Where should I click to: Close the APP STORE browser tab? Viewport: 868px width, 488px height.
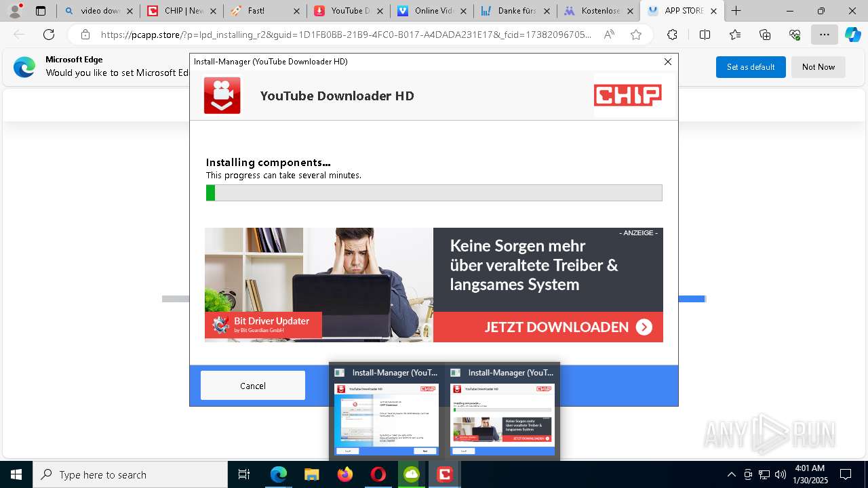click(x=713, y=11)
